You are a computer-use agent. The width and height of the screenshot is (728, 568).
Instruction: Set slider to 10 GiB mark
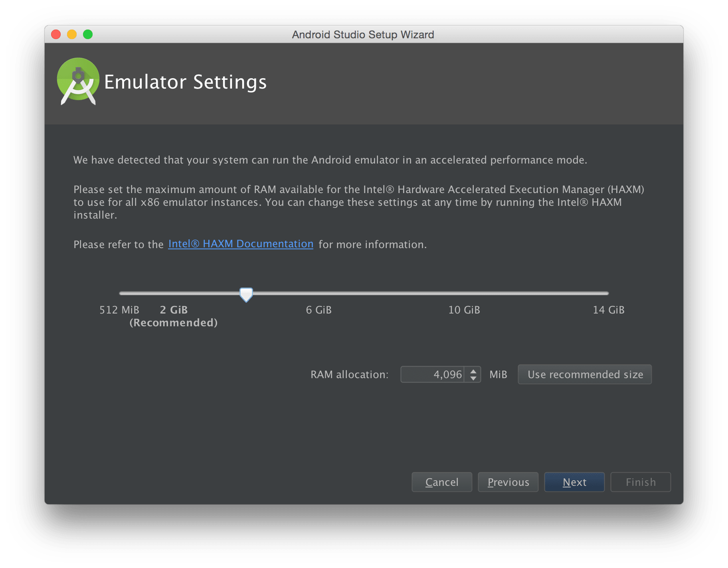(464, 293)
